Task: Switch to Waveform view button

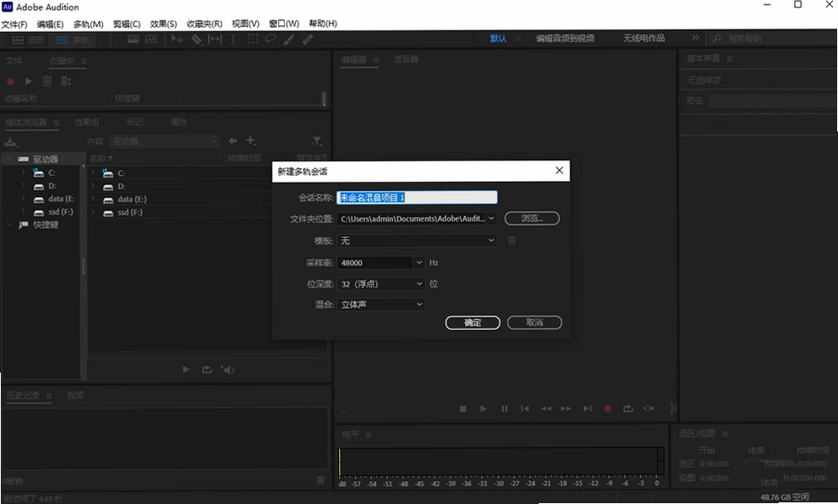Action: 28,40
